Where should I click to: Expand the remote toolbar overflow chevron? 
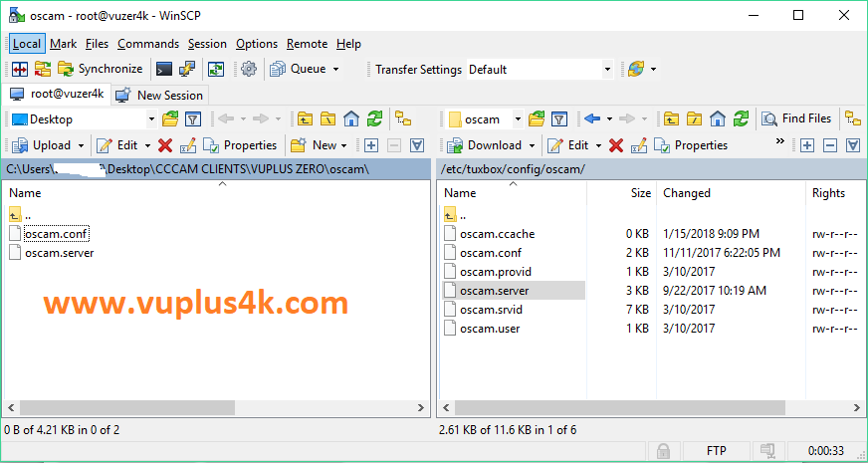coord(780,141)
